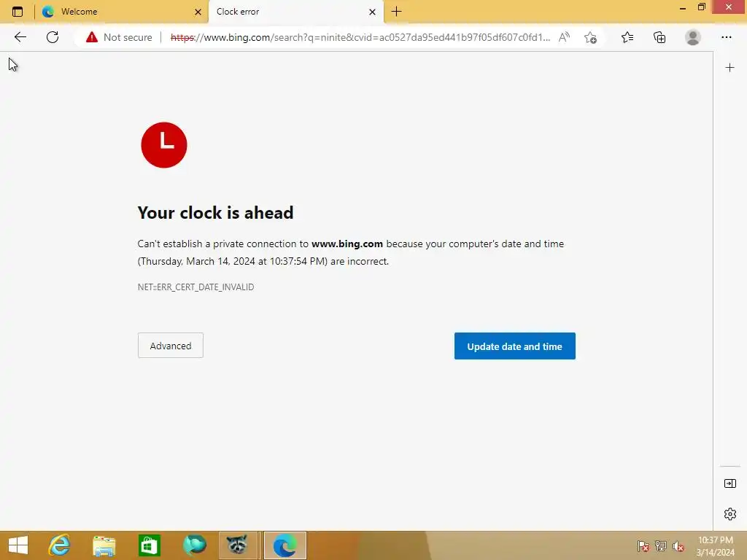Screen dimensions: 747x560
Task: Close the Welcome tab
Action: pyautogui.click(x=198, y=12)
